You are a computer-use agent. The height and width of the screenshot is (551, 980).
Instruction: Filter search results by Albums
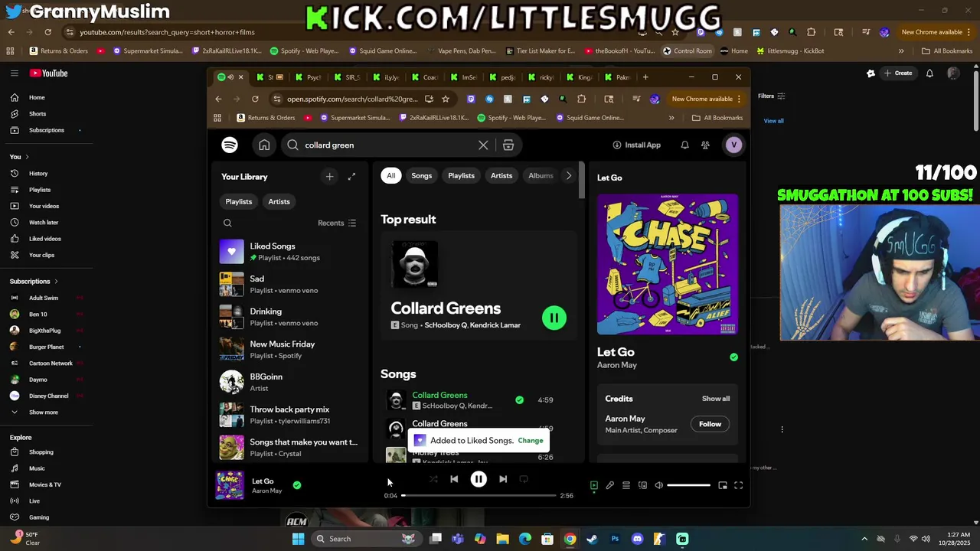pyautogui.click(x=541, y=175)
